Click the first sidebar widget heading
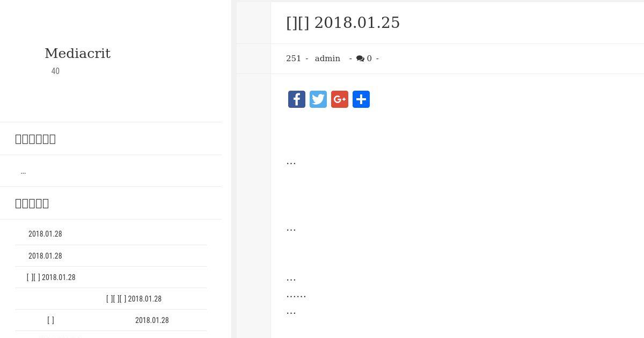The width and height of the screenshot is (644, 338). pos(35,139)
